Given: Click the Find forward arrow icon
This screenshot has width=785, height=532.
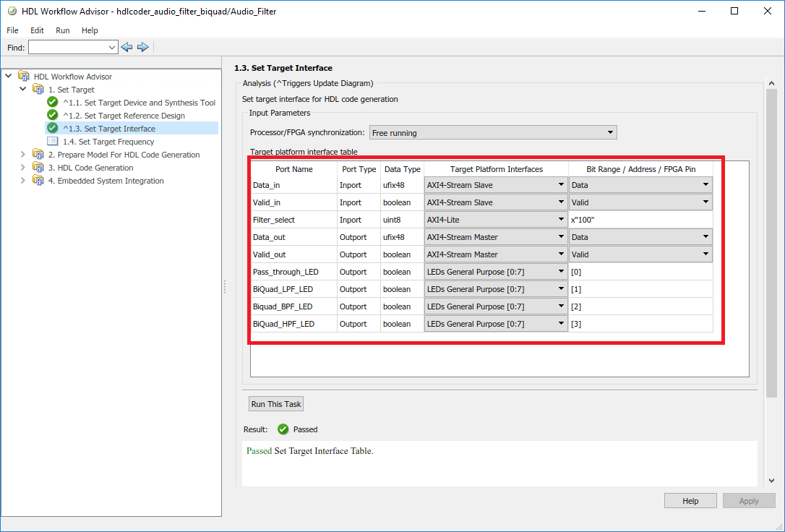Looking at the screenshot, I should [x=142, y=47].
